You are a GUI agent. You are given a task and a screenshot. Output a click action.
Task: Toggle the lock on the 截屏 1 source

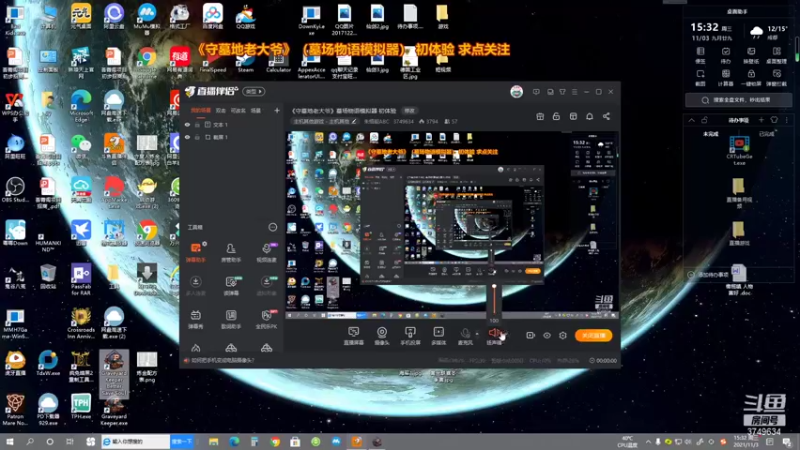[197, 137]
